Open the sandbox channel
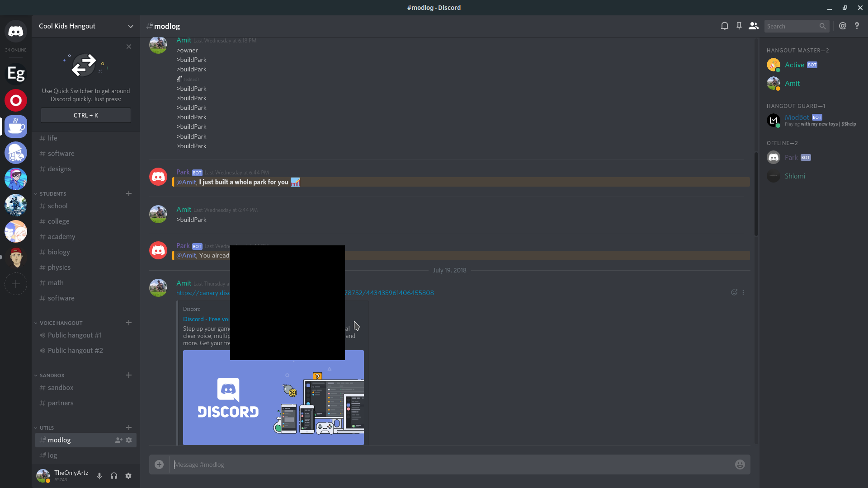 86,388
